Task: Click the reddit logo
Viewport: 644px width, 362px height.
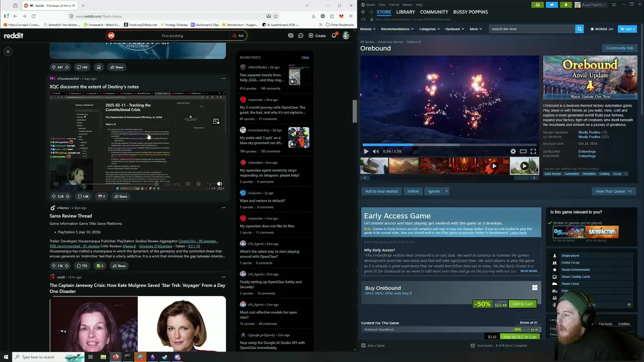Action: click(14, 36)
